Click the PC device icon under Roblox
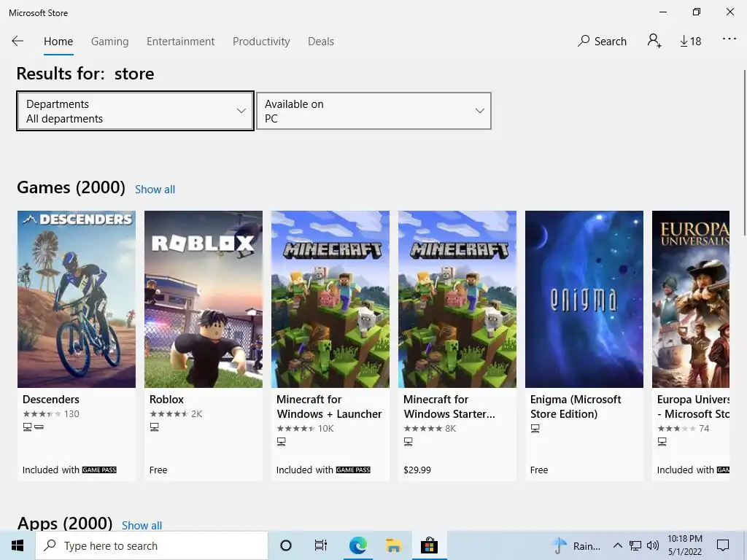747x560 pixels. (155, 427)
